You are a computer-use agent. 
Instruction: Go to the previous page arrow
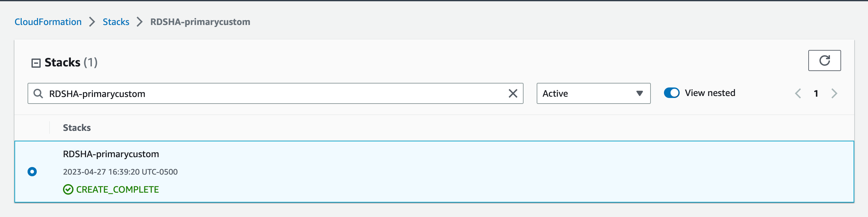click(x=797, y=93)
